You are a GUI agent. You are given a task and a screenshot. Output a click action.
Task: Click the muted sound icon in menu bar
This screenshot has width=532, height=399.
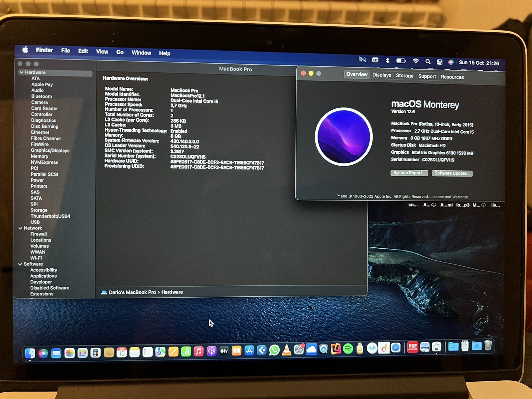(362, 60)
